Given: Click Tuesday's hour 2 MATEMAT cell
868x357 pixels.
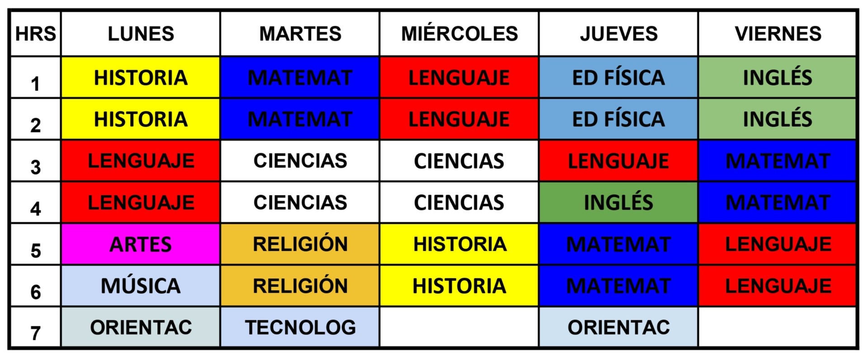Looking at the screenshot, I should tap(300, 119).
